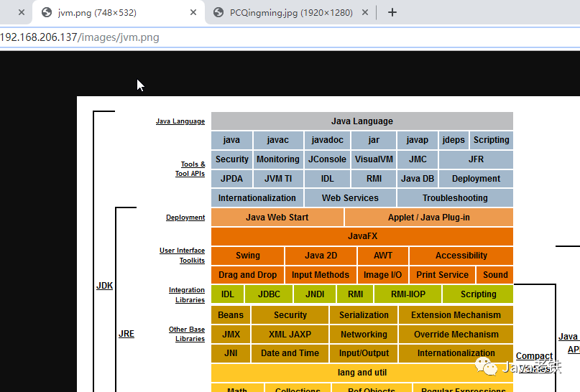Click the Input/Output box
Image resolution: width=580 pixels, height=392 pixels.
click(x=364, y=353)
